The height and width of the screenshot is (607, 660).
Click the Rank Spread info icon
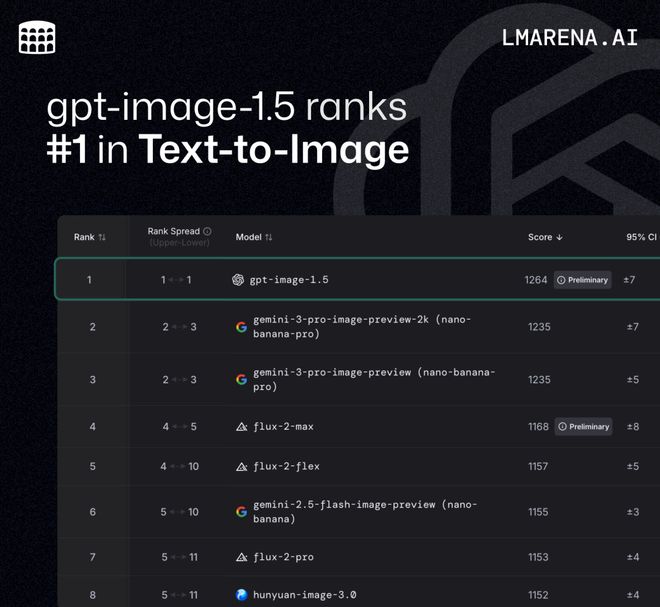pyautogui.click(x=207, y=231)
